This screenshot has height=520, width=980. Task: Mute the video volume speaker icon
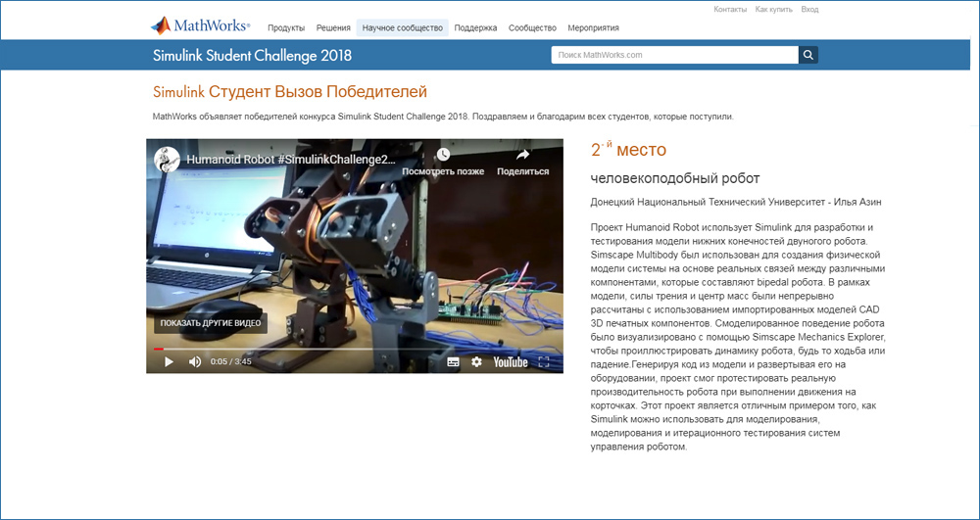tap(195, 362)
